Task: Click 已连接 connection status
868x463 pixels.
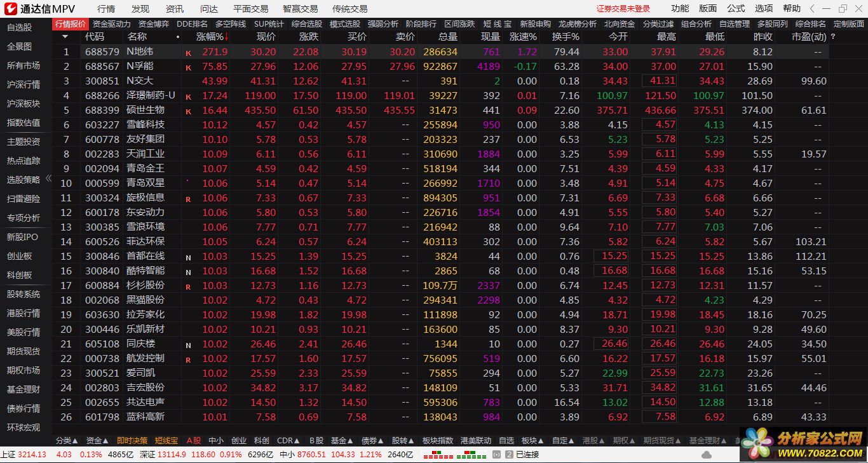Action: [527, 454]
